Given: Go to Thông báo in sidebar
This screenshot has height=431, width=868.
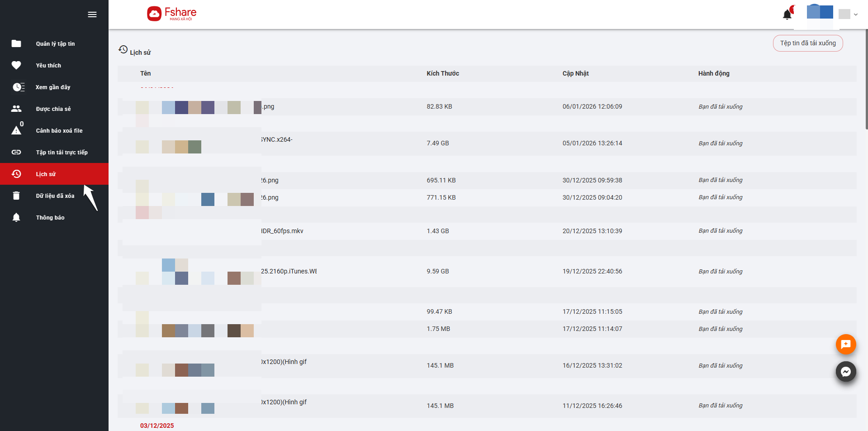Looking at the screenshot, I should click(50, 218).
